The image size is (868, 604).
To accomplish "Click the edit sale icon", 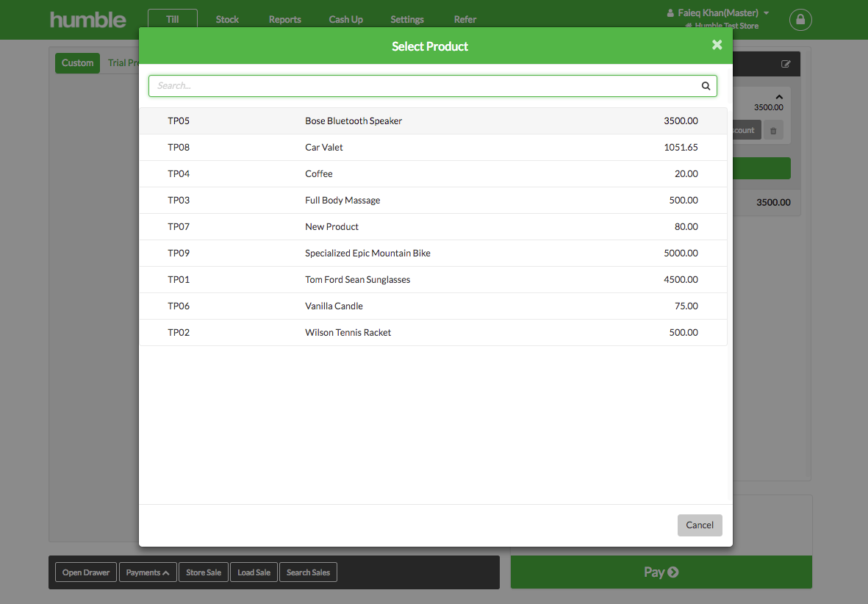I will [x=786, y=64].
